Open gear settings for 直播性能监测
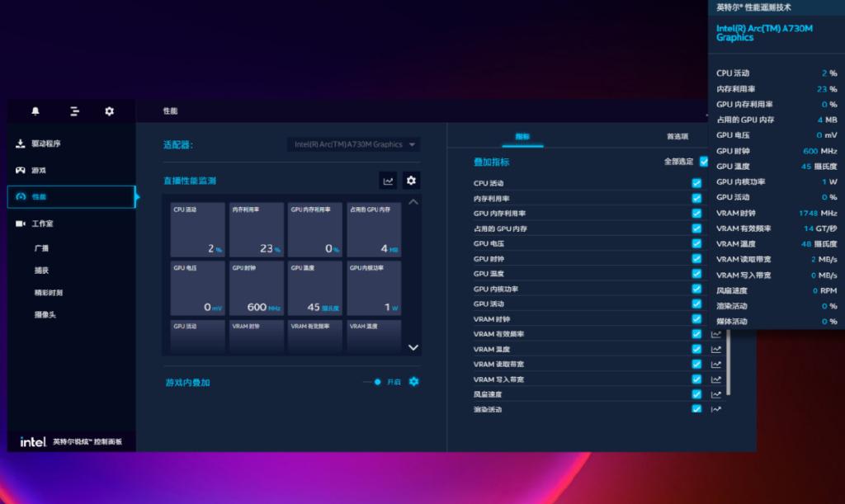 click(412, 181)
